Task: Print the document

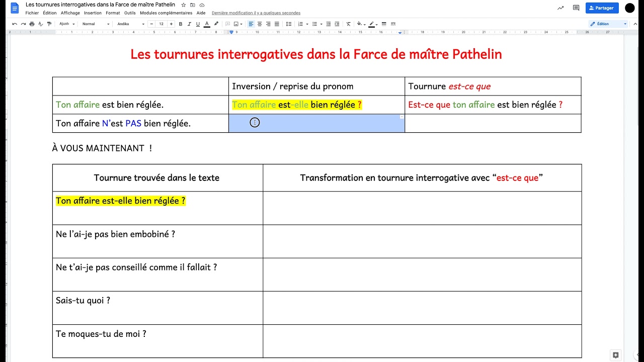Action: pos(32,24)
